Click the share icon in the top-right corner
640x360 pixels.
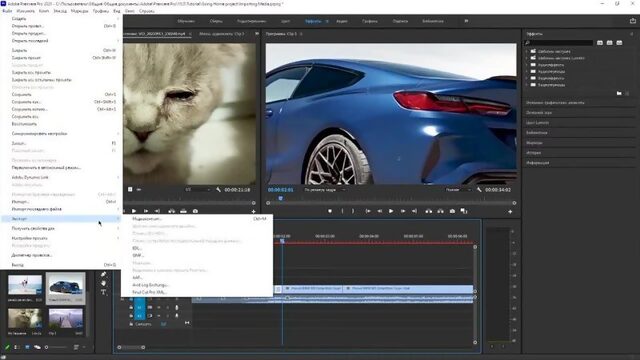click(633, 21)
